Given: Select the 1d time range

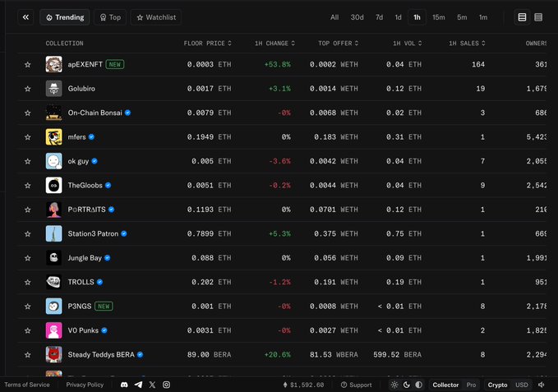Looking at the screenshot, I should coord(399,17).
